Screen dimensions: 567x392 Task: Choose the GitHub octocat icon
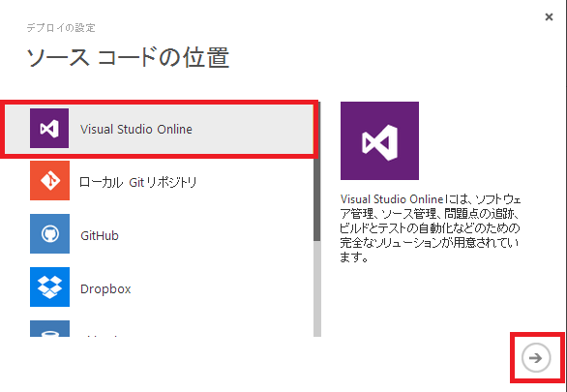tap(49, 233)
